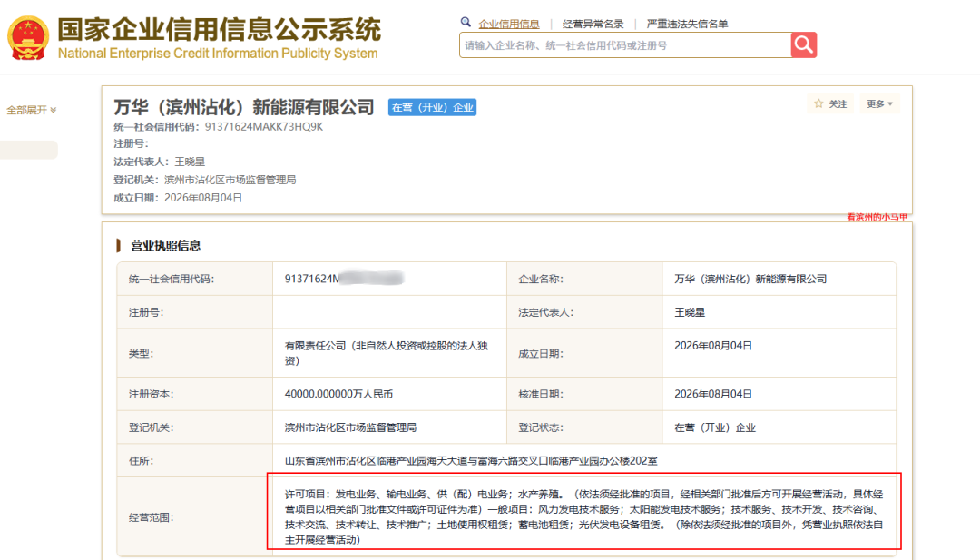The image size is (980, 560).
Task: Click the red search magnifier button
Action: click(x=804, y=45)
